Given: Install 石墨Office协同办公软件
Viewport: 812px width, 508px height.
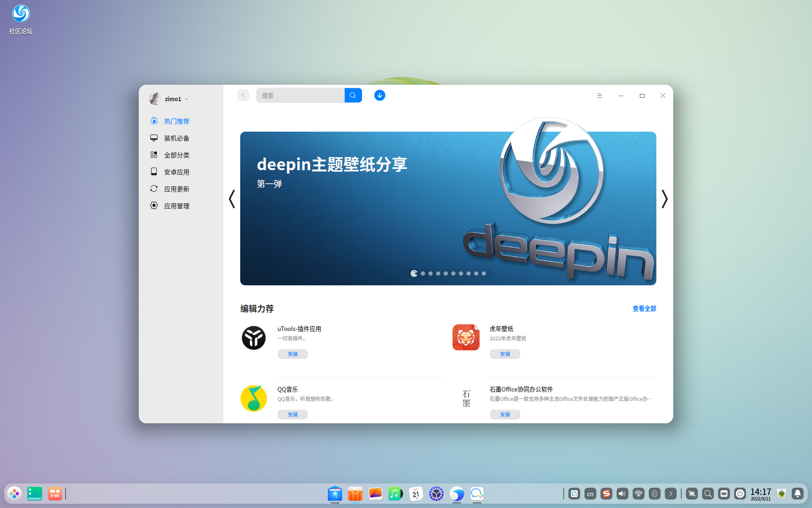Looking at the screenshot, I should coord(505,414).
